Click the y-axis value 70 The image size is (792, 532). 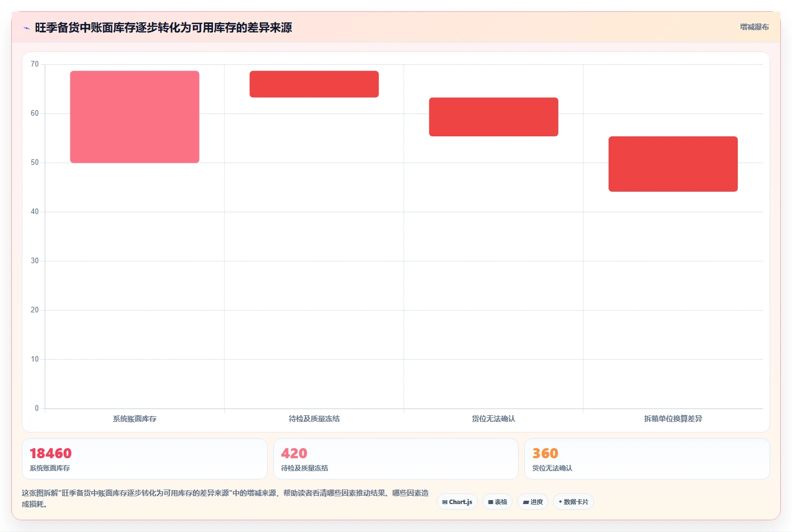[x=35, y=64]
